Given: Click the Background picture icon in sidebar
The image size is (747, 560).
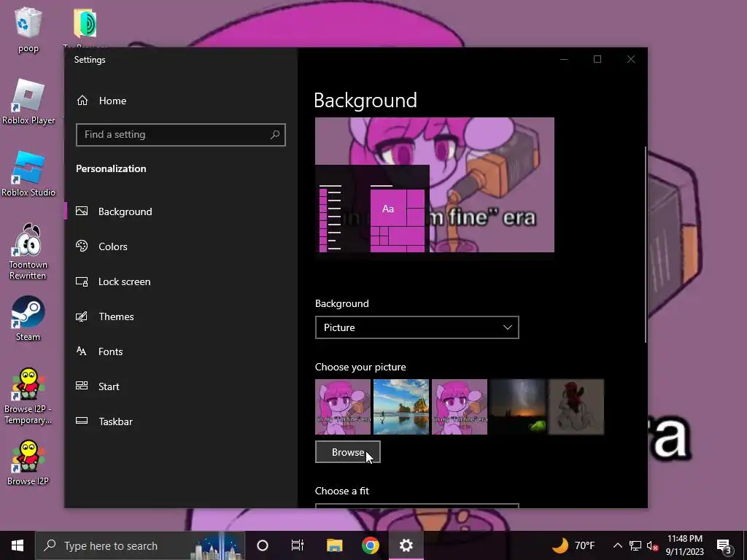Looking at the screenshot, I should coord(82,211).
